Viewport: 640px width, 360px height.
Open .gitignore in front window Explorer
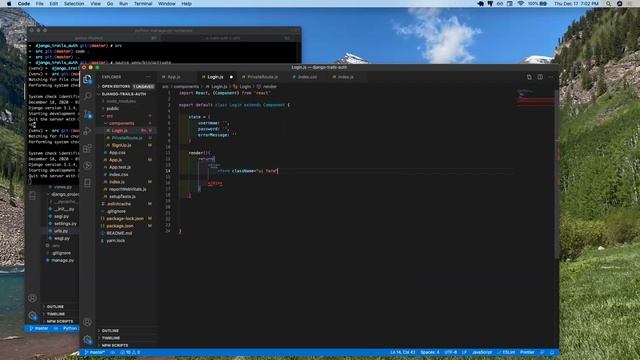click(x=116, y=211)
